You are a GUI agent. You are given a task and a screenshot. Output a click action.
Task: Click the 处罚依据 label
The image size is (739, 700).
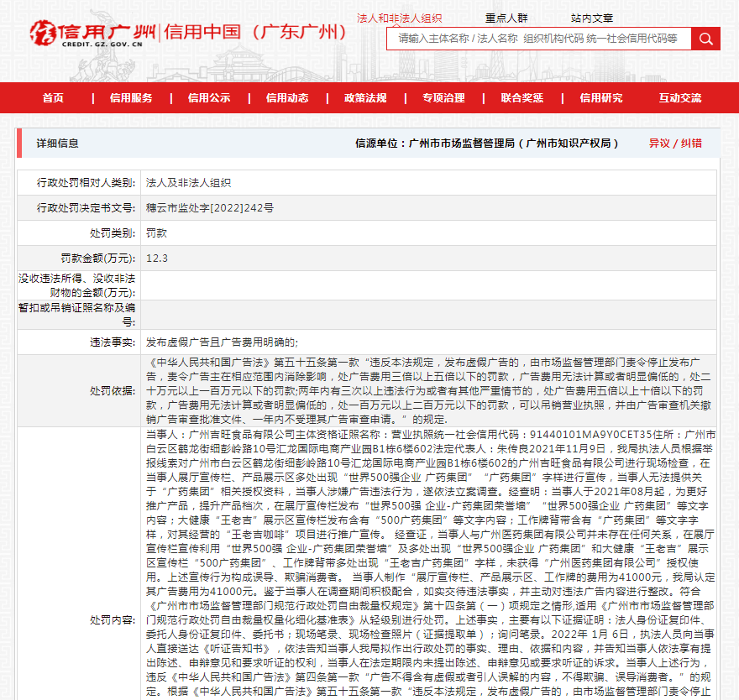[113, 391]
